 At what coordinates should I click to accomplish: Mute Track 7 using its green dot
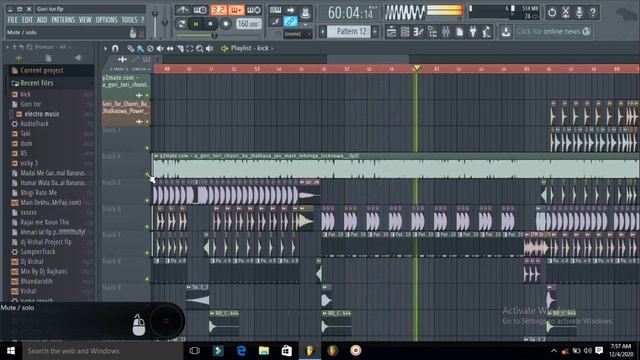coord(147,253)
